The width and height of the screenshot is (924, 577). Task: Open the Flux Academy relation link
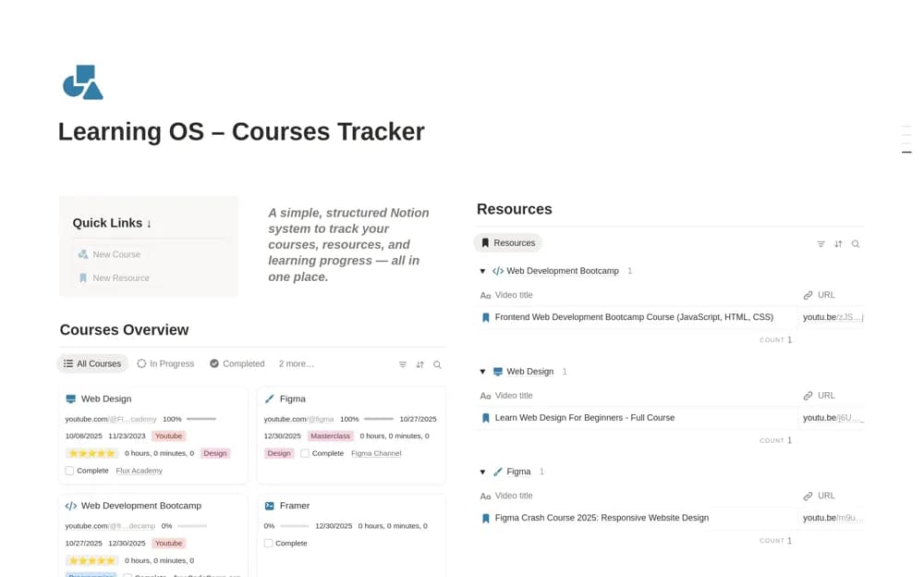pos(140,471)
